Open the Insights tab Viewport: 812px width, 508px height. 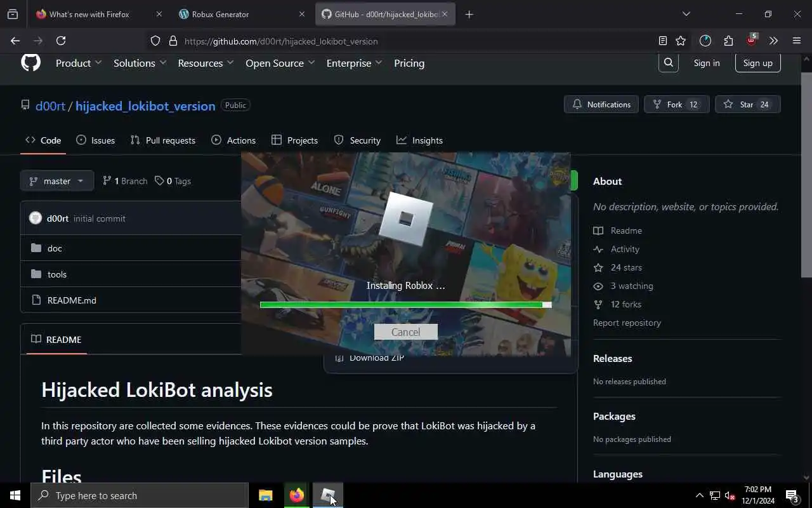pos(419,140)
